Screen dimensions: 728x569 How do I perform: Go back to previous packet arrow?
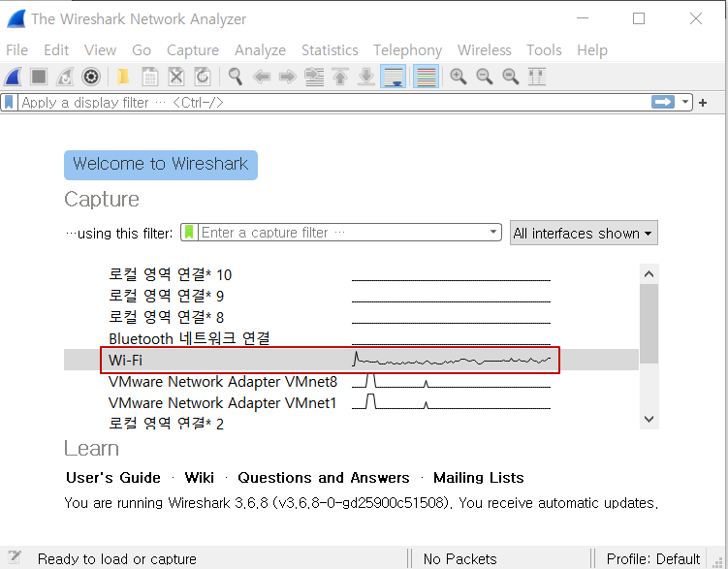(x=262, y=77)
